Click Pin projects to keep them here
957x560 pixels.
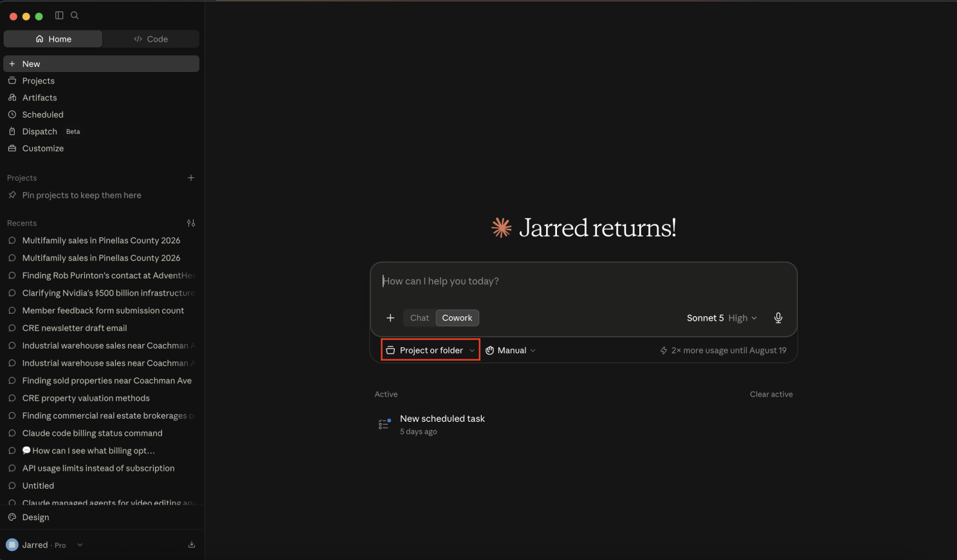click(82, 195)
